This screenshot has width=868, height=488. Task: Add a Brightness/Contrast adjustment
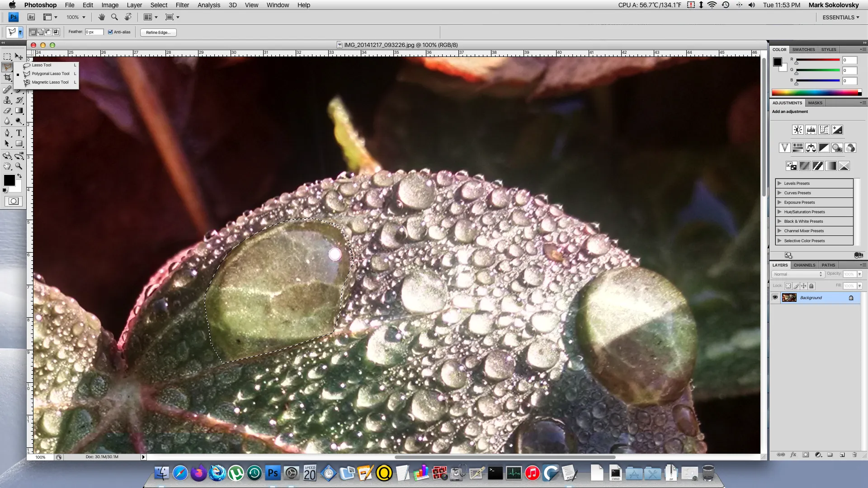click(x=798, y=130)
